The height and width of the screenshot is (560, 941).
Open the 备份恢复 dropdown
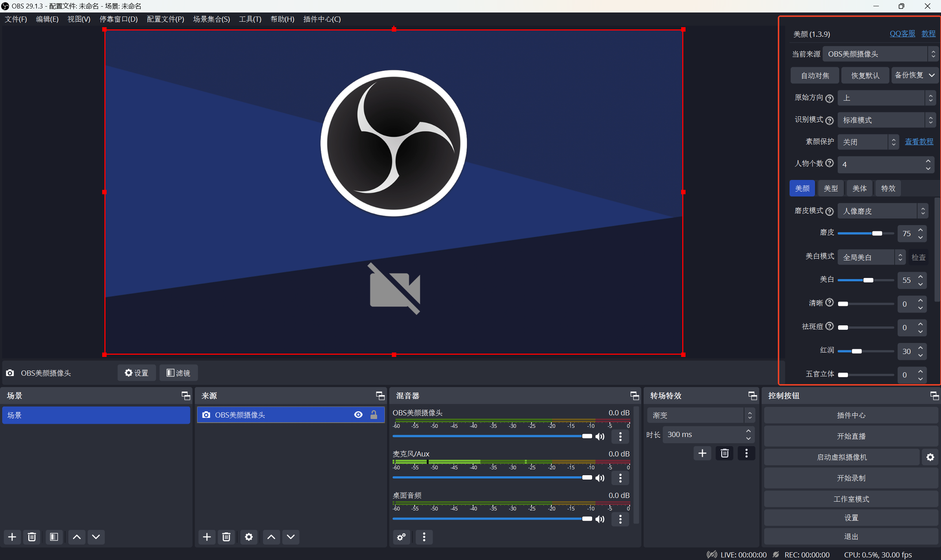pos(914,75)
